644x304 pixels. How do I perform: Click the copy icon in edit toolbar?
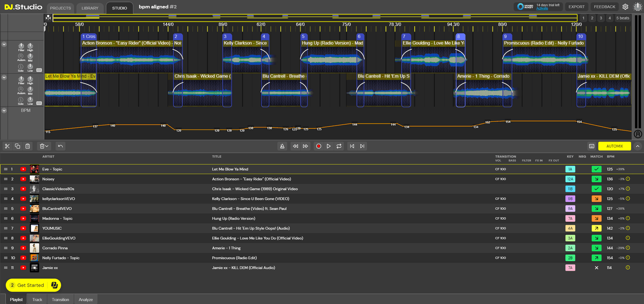click(x=17, y=146)
